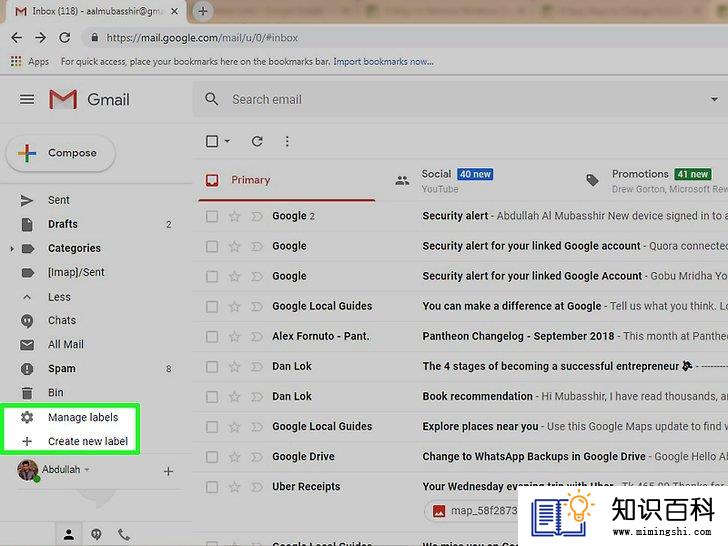Open the select dropdown arrow beside the select-all checkbox
The height and width of the screenshot is (546, 728).
pyautogui.click(x=227, y=141)
